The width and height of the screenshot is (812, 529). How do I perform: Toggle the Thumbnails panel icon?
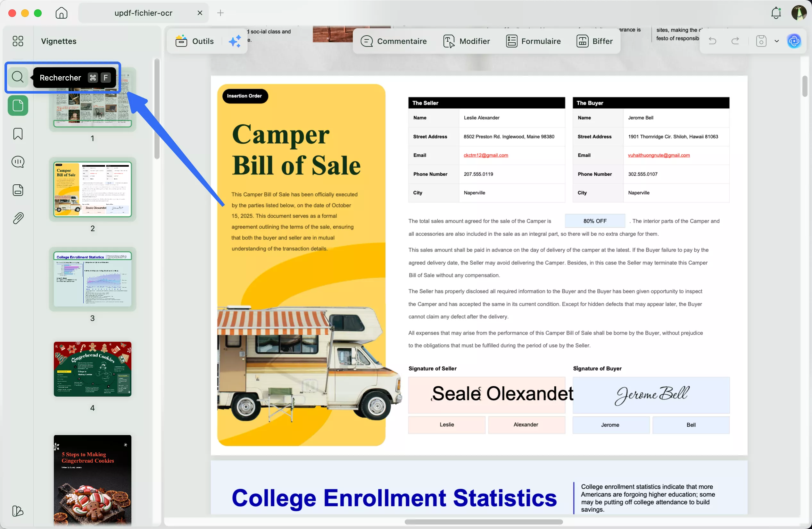point(18,106)
